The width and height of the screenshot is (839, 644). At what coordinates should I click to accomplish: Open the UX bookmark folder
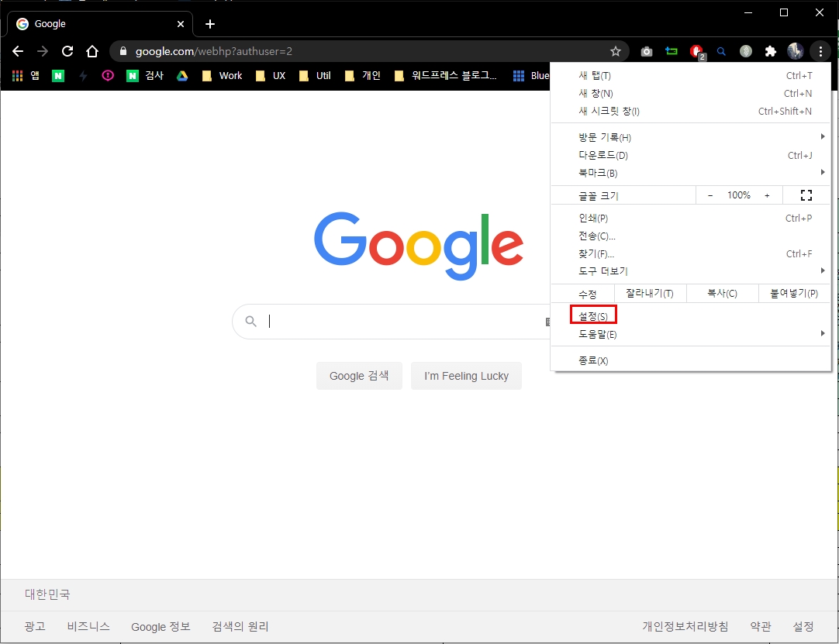(270, 75)
